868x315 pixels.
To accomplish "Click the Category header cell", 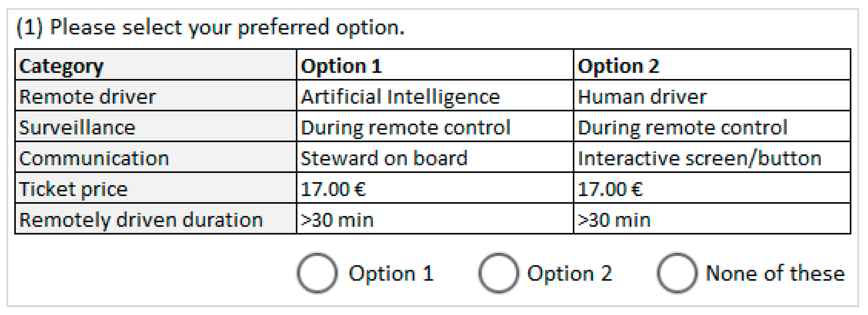I will click(61, 66).
